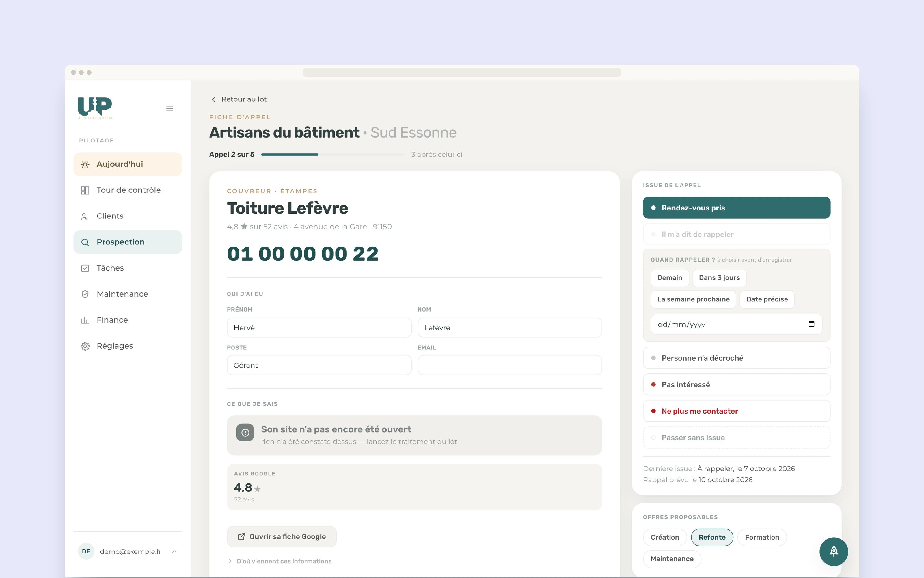Pick La semaine prochaine callback chip
The height and width of the screenshot is (578, 924).
693,299
